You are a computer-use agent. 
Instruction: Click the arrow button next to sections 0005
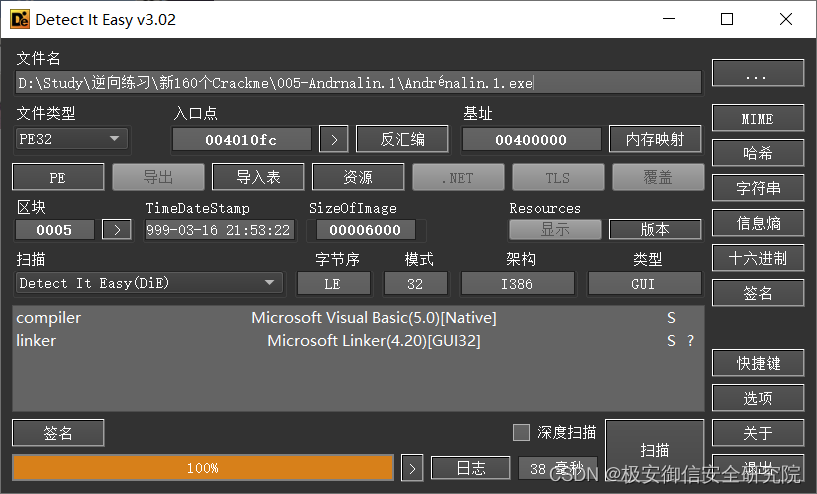tap(117, 229)
